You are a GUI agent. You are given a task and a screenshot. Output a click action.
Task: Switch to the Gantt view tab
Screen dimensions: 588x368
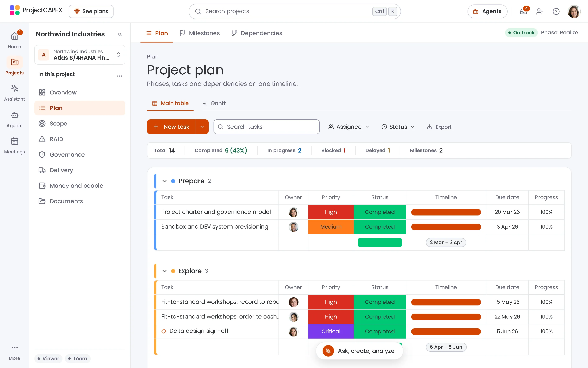tap(214, 103)
